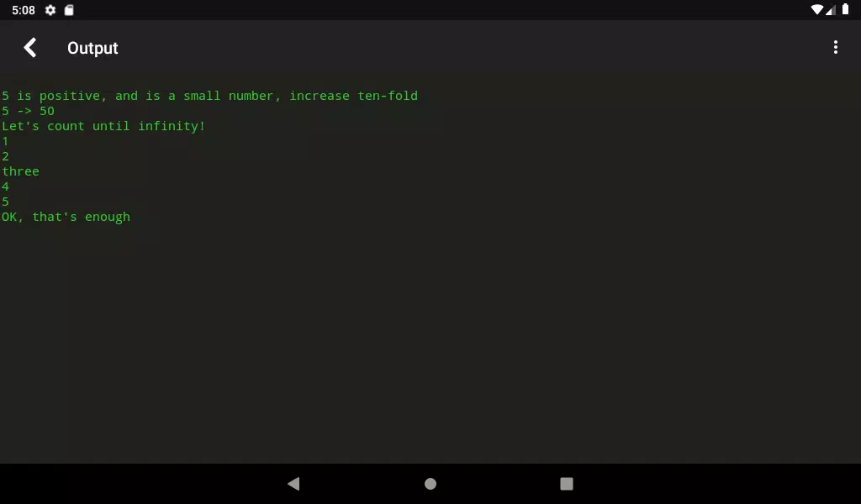Tap the 'three' output line

(20, 171)
